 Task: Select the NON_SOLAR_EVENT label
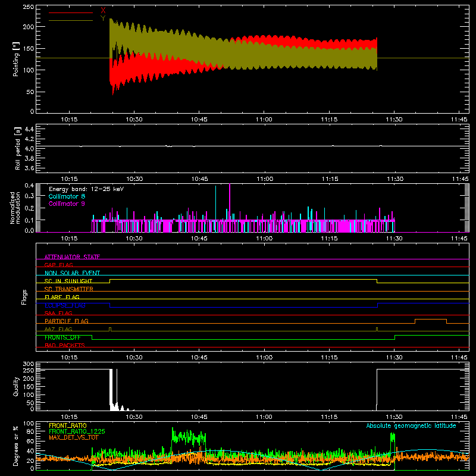pyautogui.click(x=72, y=273)
